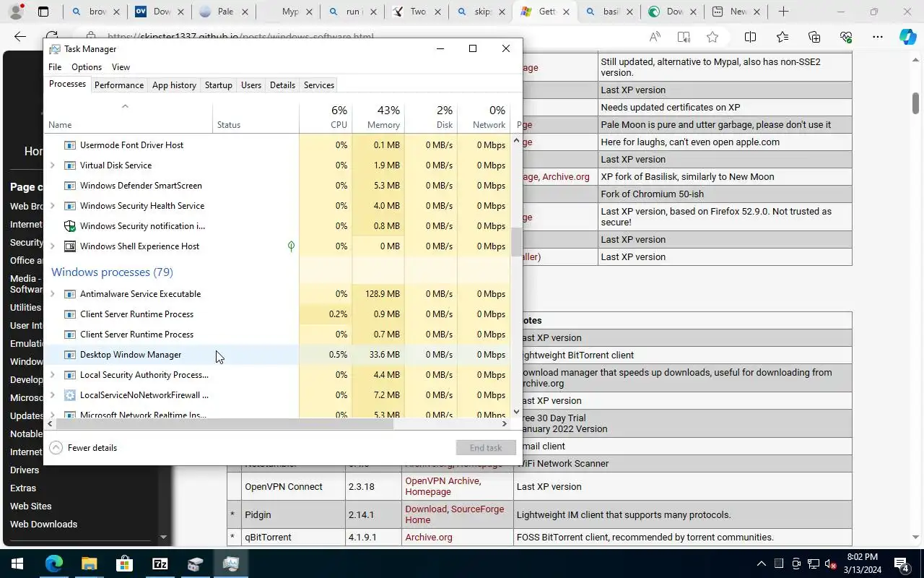
Task: Sort processes by Name column
Action: pos(129,117)
